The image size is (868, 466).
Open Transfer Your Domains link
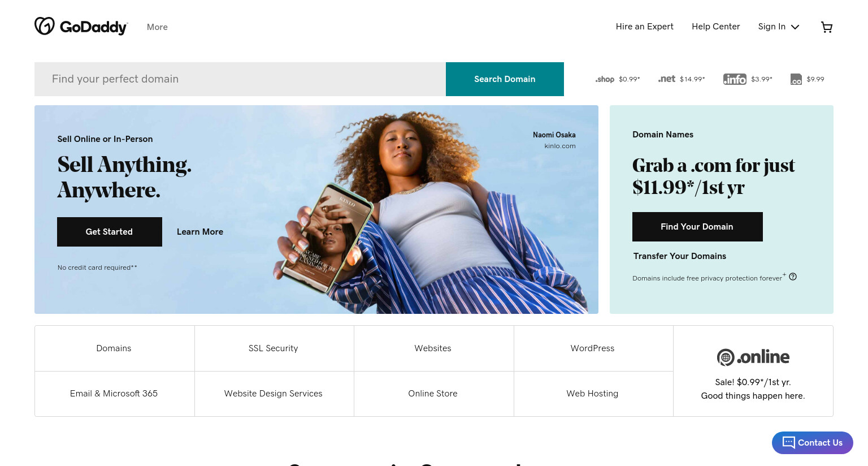pyautogui.click(x=680, y=256)
